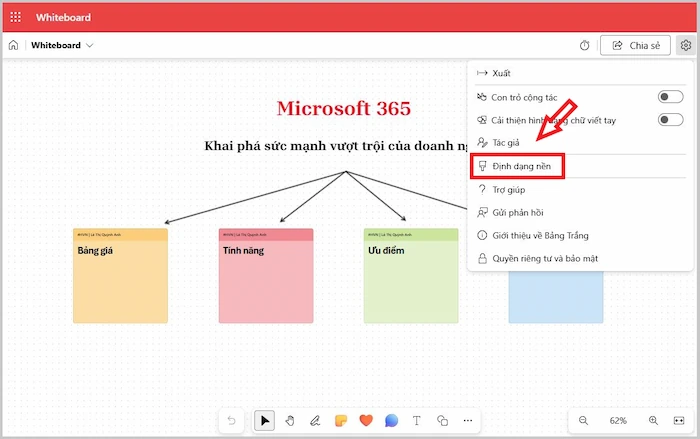Open the Shapes tool
This screenshot has height=439, width=700.
442,420
